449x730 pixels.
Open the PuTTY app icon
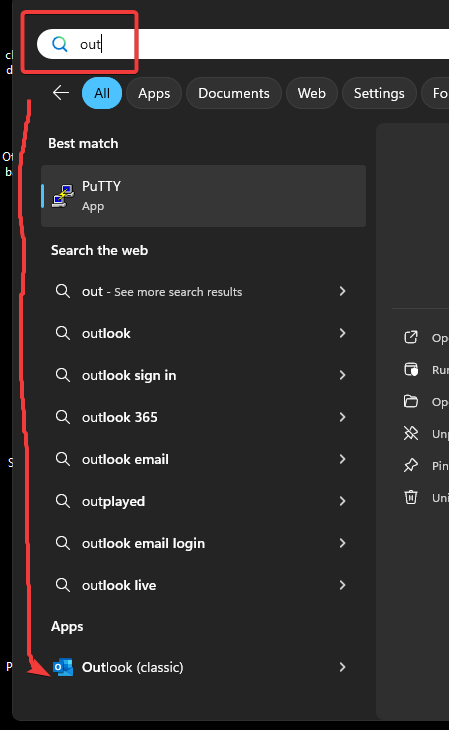tap(63, 196)
